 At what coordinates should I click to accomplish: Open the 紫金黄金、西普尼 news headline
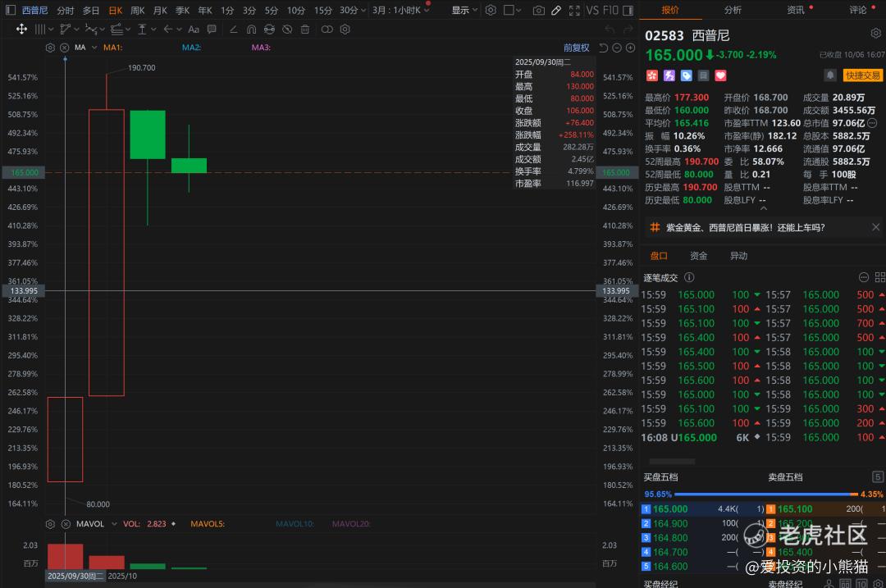point(745,228)
